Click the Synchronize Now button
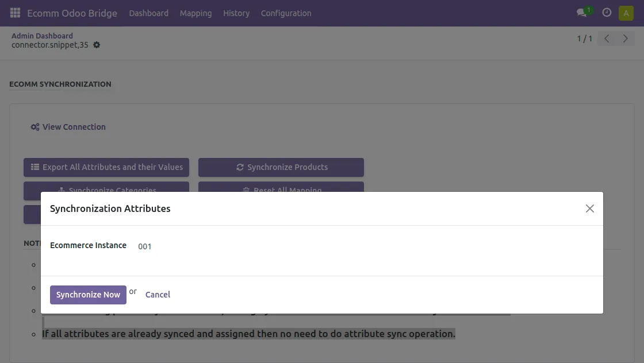 point(88,295)
